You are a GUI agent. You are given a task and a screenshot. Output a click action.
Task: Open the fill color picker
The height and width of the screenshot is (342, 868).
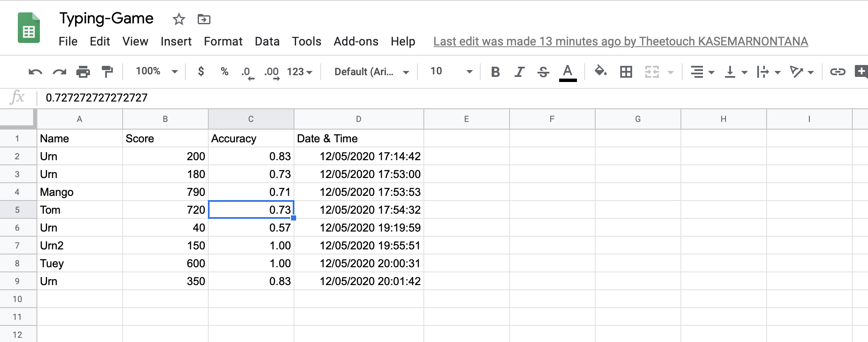tap(601, 71)
